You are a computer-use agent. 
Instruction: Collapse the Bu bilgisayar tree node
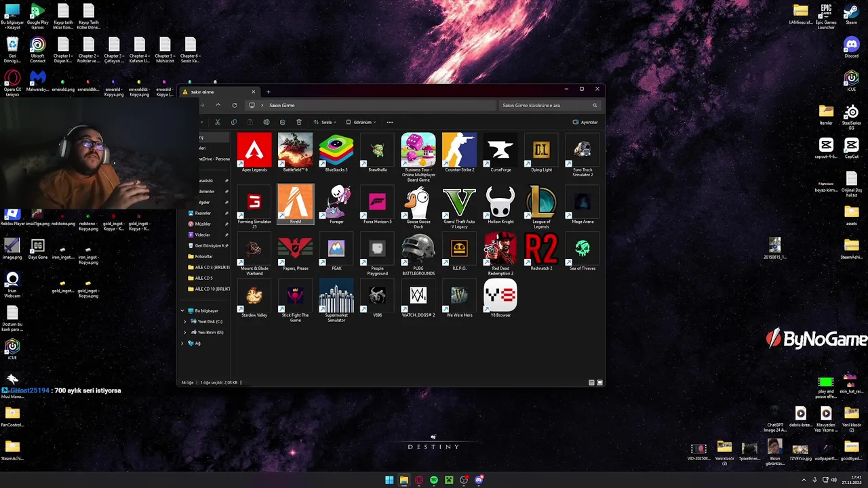(x=182, y=310)
